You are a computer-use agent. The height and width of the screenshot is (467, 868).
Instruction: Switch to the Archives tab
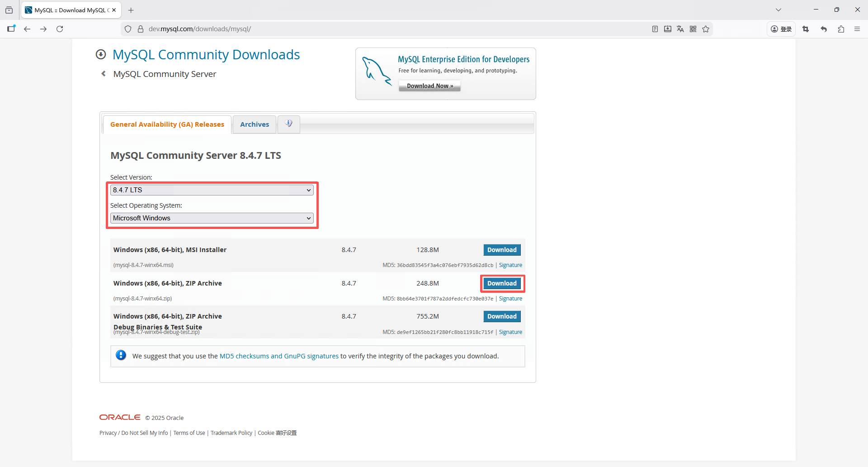[x=255, y=124]
